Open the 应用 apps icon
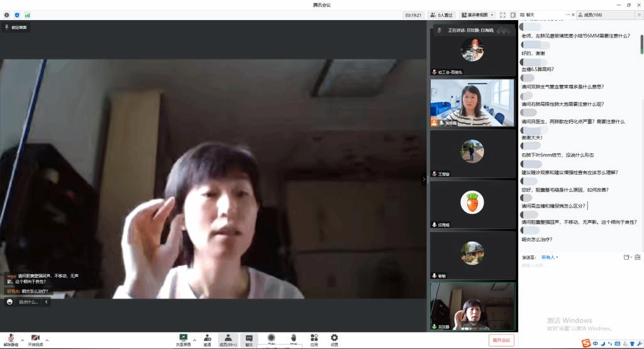The width and height of the screenshot is (644, 349). pyautogui.click(x=314, y=340)
